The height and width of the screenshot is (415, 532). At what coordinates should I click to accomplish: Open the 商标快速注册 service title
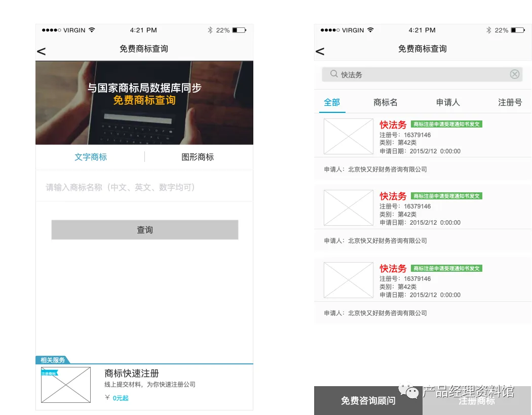132,373
